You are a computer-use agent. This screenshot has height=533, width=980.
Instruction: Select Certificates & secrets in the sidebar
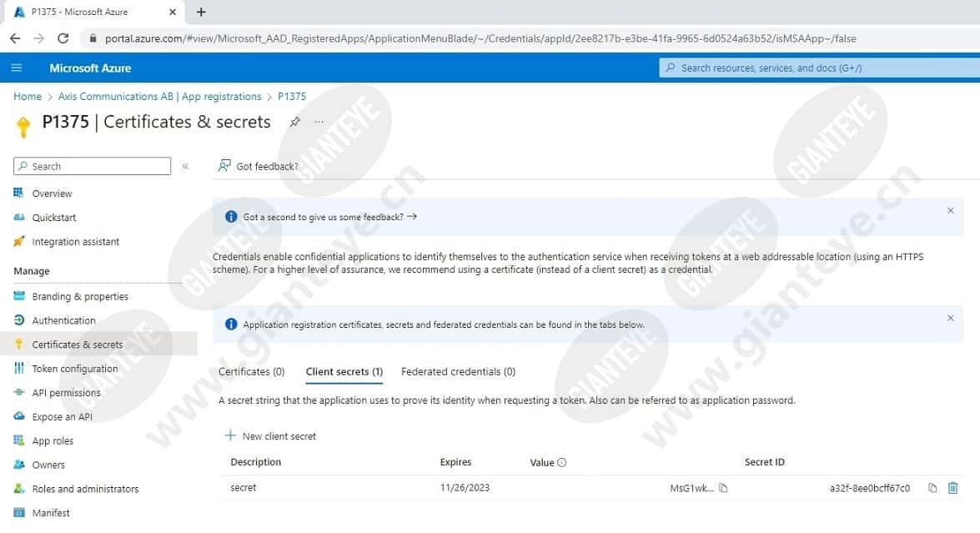pos(78,344)
